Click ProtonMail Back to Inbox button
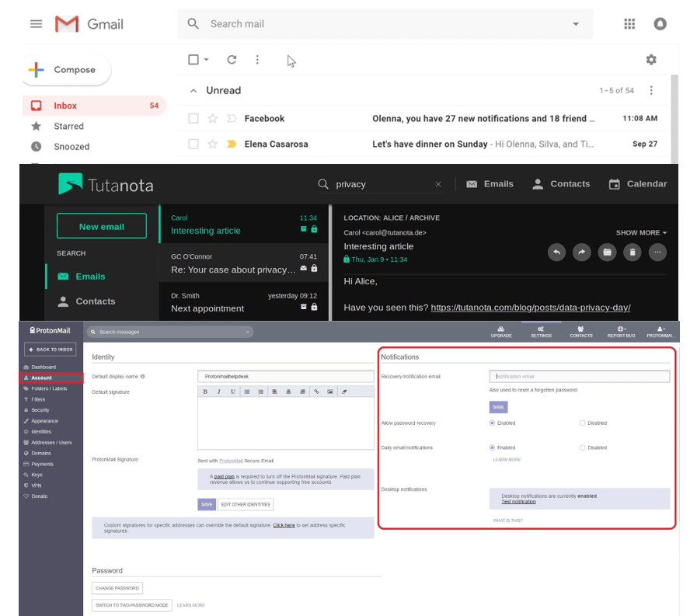Viewport: 690px width, 616px height. point(51,350)
